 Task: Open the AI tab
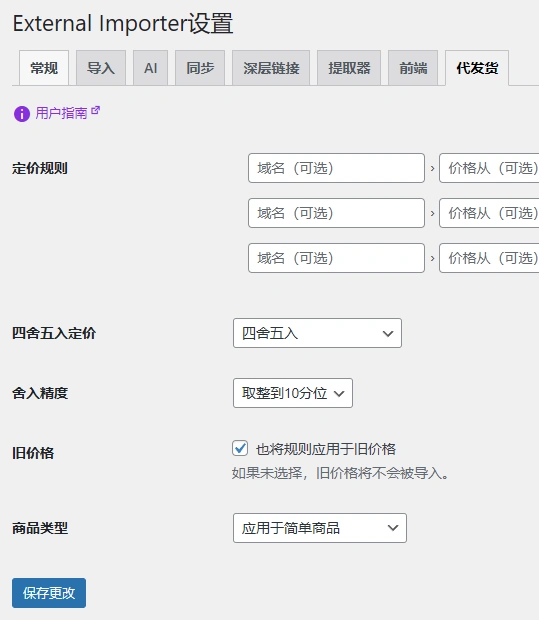click(150, 68)
